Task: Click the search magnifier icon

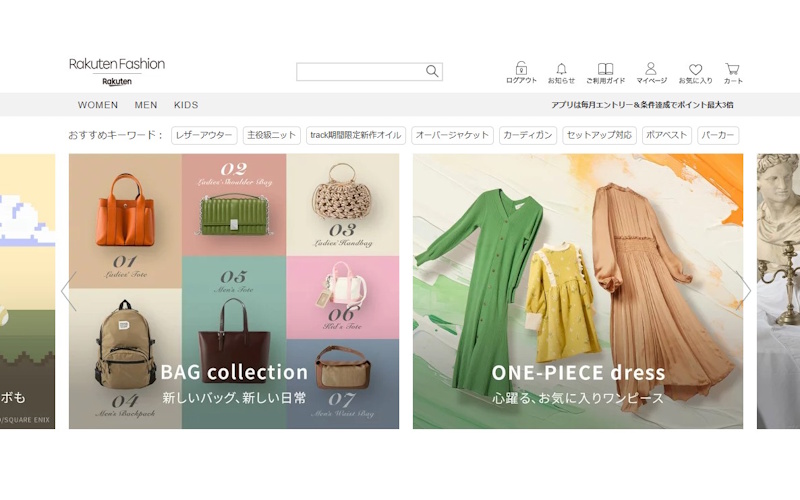Action: point(432,71)
